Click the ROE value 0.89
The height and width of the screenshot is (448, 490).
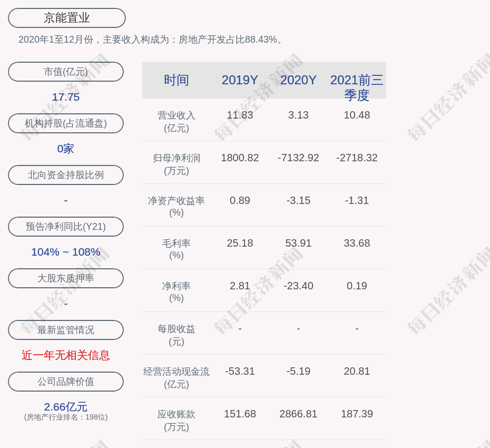(240, 200)
